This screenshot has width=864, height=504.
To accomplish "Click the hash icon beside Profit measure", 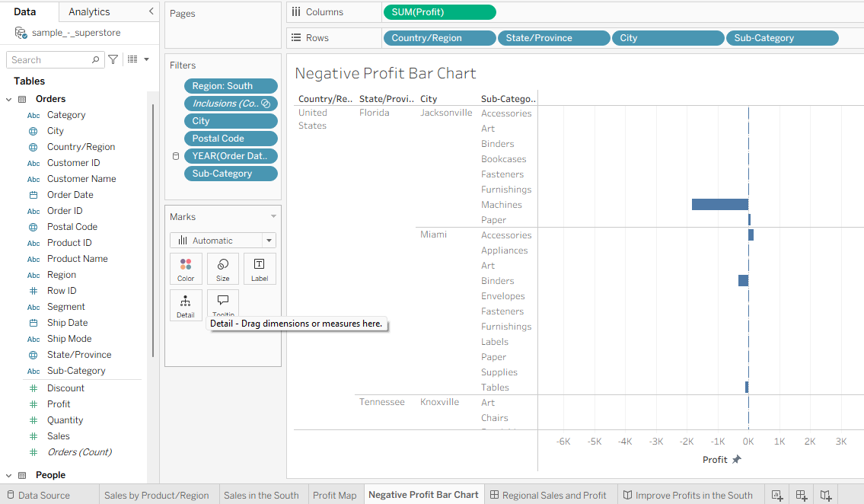I will click(33, 404).
